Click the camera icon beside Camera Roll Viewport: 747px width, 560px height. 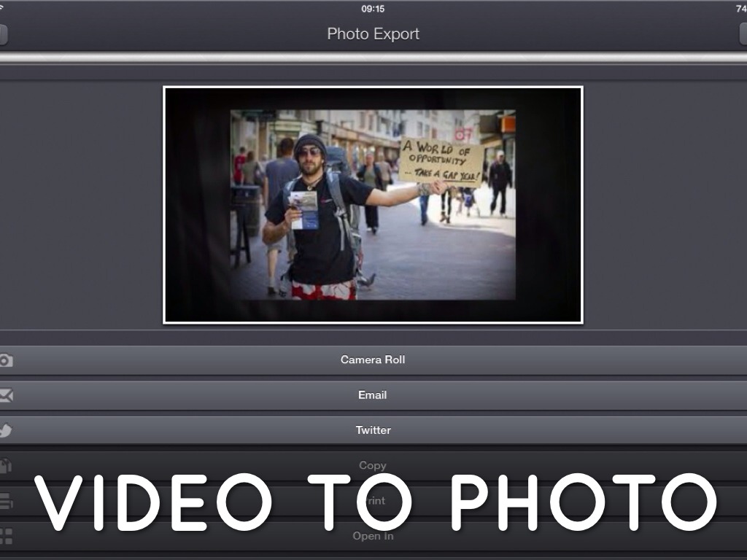pyautogui.click(x=6, y=360)
